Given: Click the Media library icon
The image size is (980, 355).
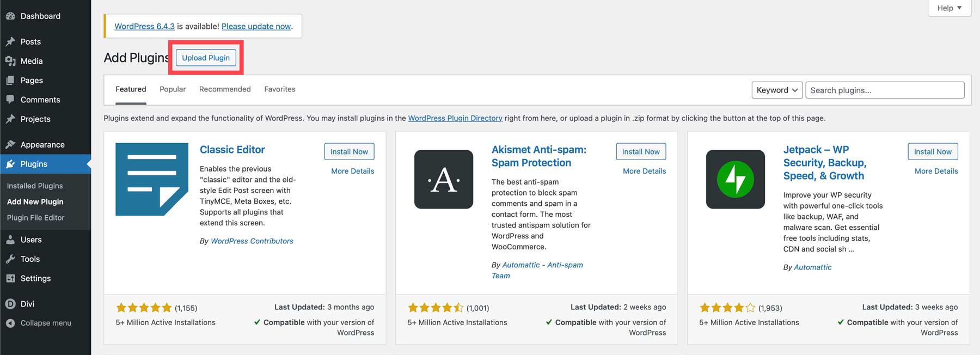Looking at the screenshot, I should point(10,61).
